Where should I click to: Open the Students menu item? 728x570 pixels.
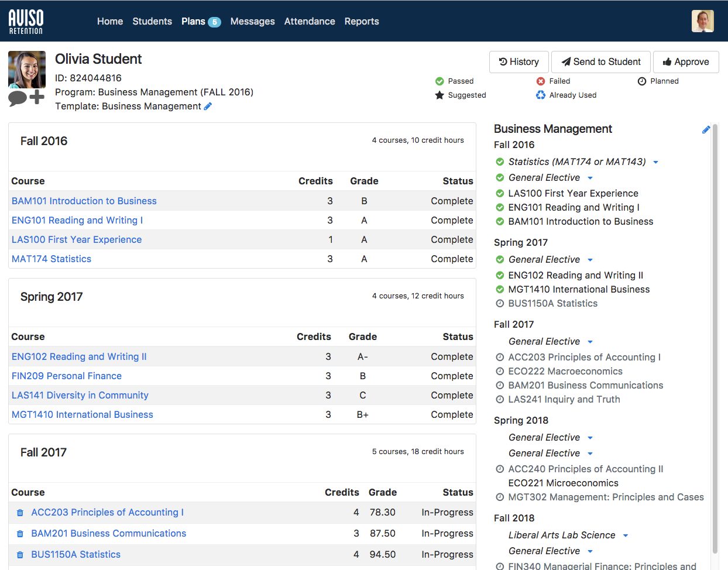[152, 21]
